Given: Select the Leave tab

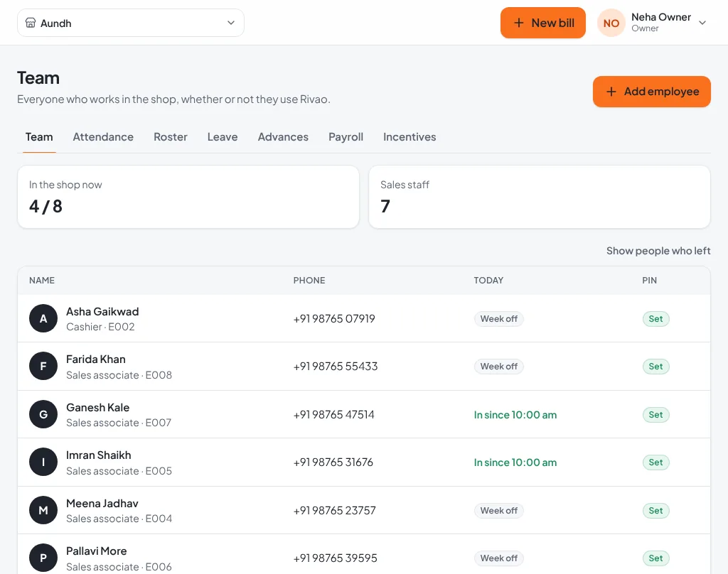Looking at the screenshot, I should 223,137.
